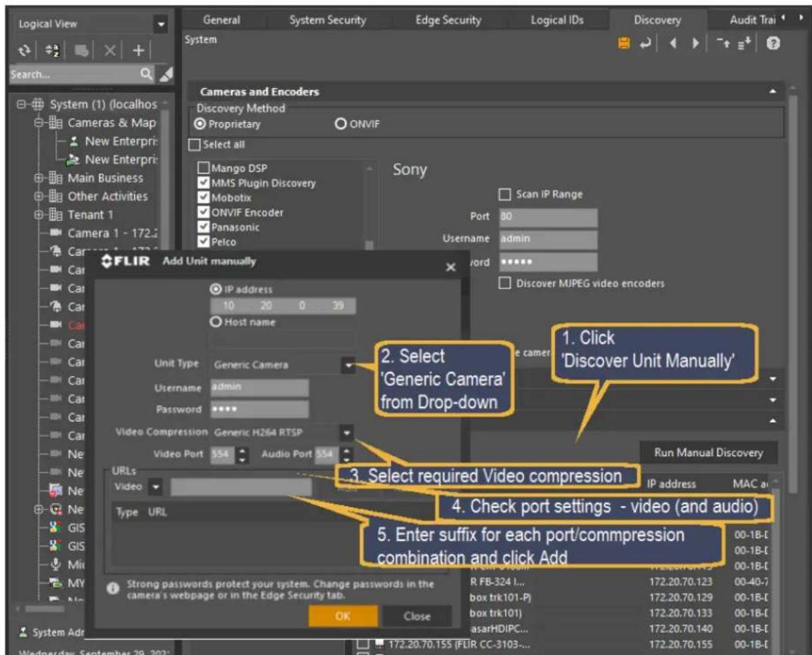Click the URL suffix input field
Screen dimensions: 812x655
point(241,487)
